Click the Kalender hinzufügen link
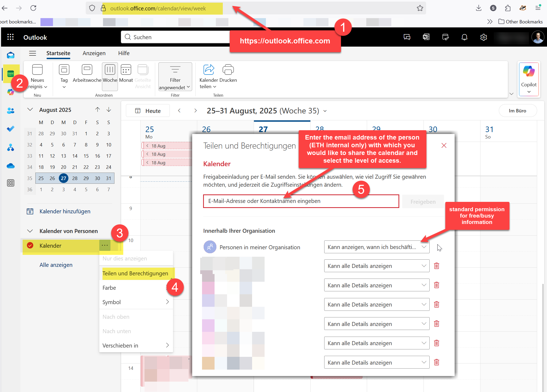The width and height of the screenshot is (547, 392). tap(65, 211)
